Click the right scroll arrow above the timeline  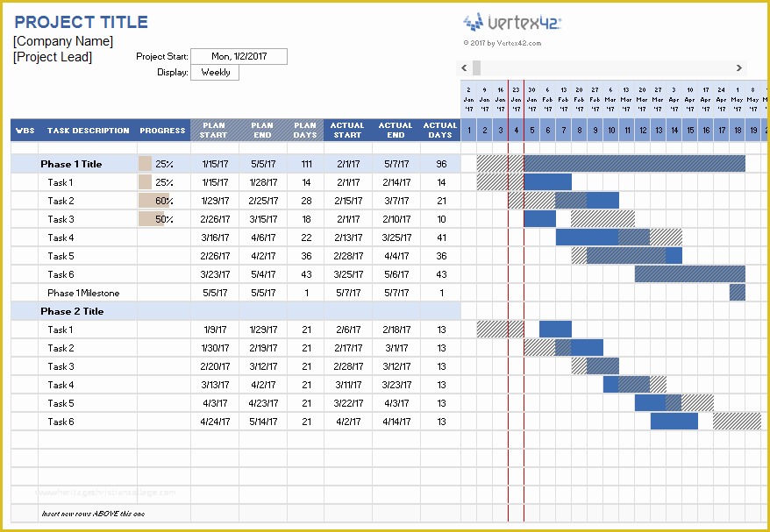[x=739, y=67]
